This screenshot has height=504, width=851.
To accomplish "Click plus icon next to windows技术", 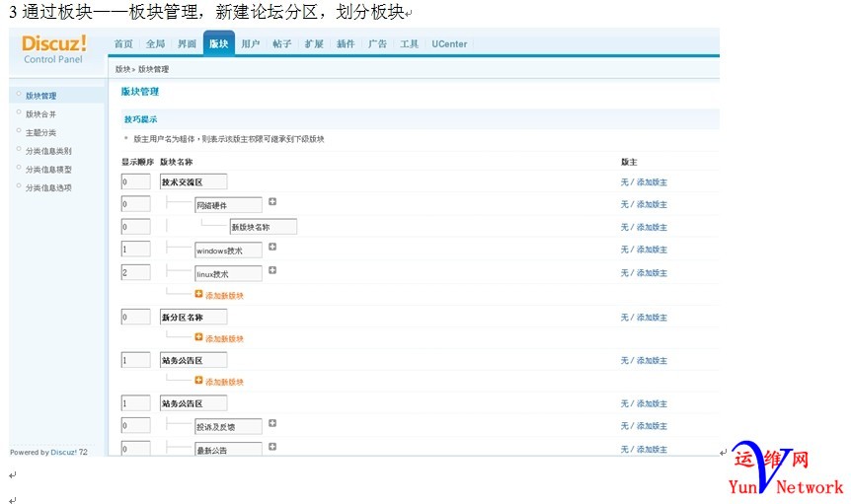I will pyautogui.click(x=272, y=247).
